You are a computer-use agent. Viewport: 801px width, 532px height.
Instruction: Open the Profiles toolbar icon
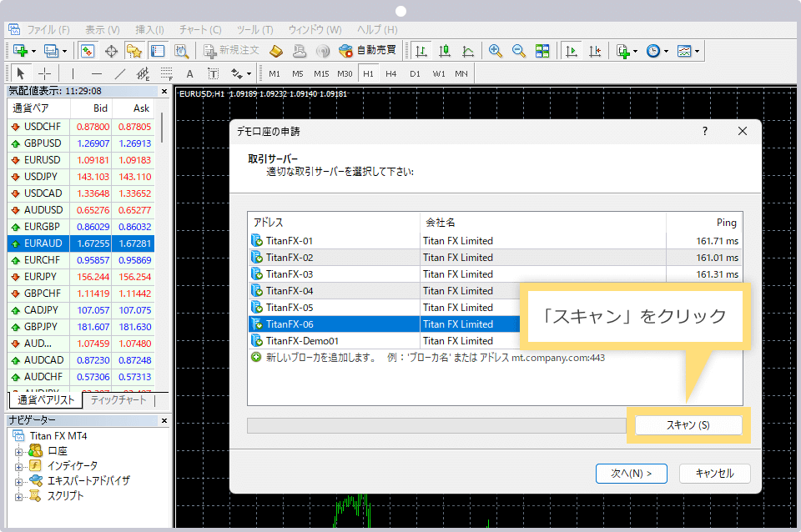[x=51, y=51]
